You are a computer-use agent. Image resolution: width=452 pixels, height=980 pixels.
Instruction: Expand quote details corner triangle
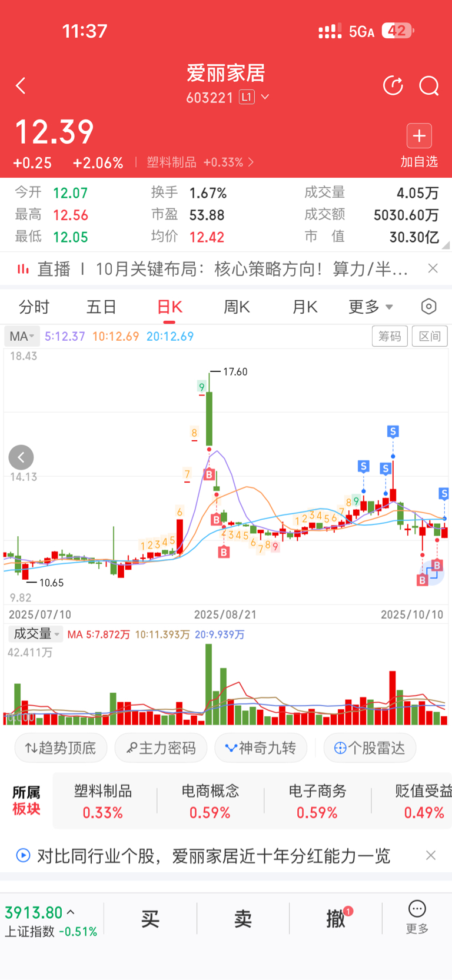[446, 245]
